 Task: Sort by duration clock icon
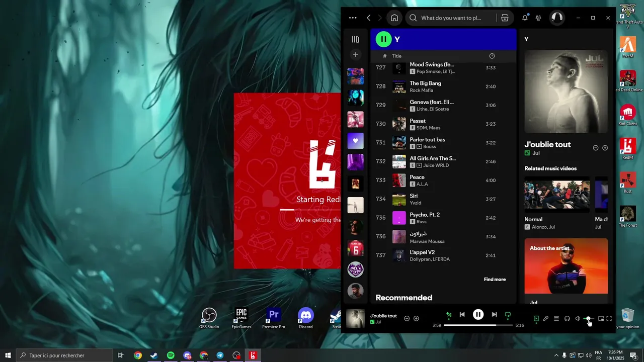[492, 56]
